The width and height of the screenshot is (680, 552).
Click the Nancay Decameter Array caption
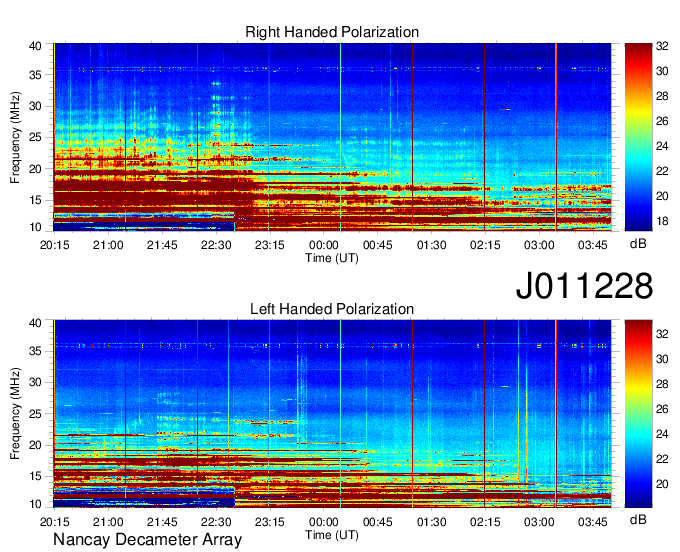pyautogui.click(x=147, y=540)
